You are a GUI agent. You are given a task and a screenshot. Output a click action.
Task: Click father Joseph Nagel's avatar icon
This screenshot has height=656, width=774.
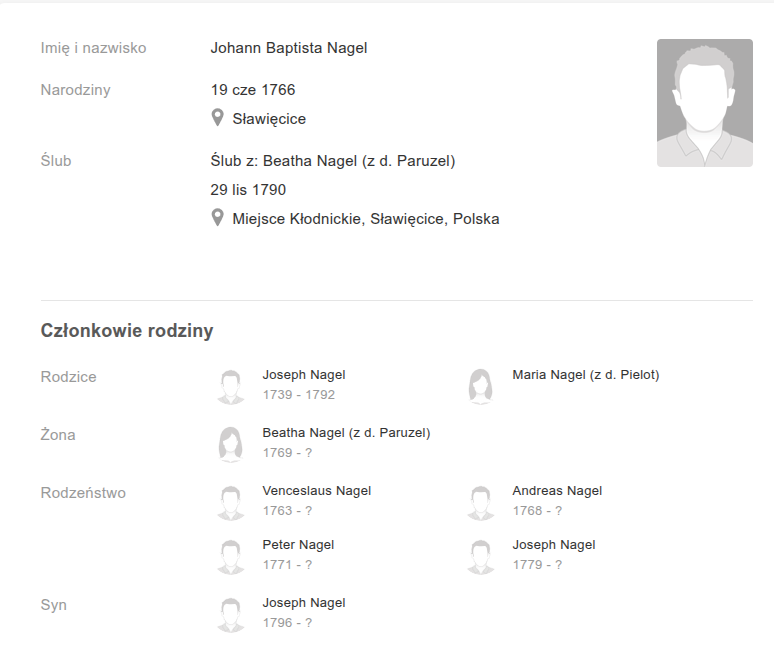[x=231, y=386]
